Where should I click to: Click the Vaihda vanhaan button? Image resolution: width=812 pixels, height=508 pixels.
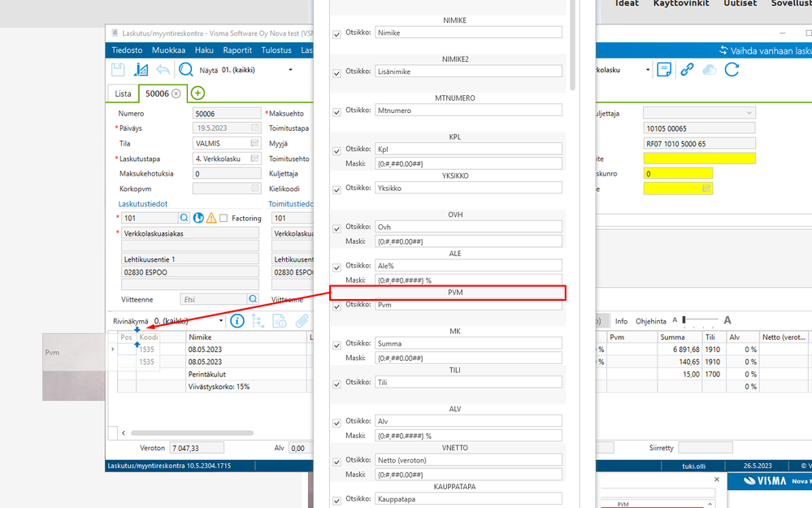[764, 50]
